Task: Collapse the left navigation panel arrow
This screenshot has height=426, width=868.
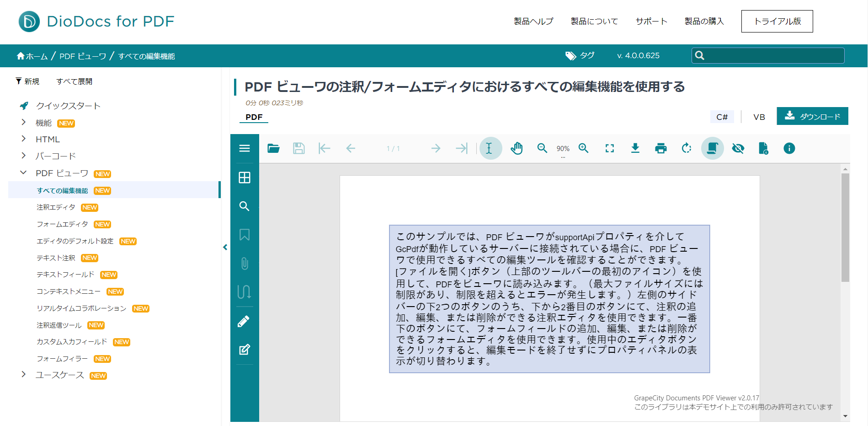Action: pos(225,247)
